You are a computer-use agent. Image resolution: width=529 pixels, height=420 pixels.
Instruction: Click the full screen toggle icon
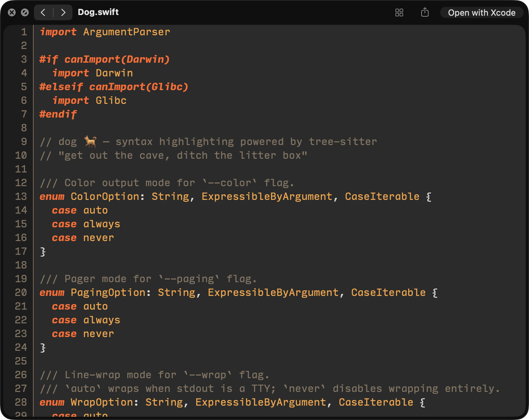25,12
